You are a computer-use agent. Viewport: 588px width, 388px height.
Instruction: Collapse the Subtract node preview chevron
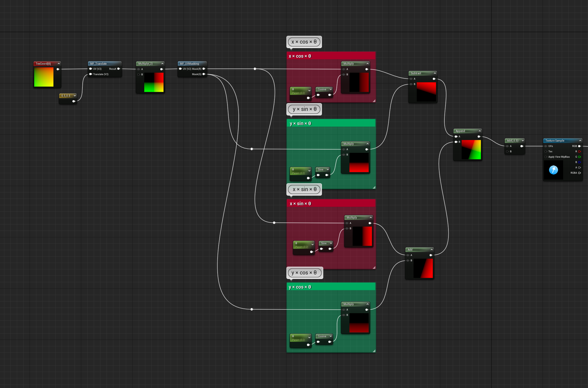click(x=435, y=73)
